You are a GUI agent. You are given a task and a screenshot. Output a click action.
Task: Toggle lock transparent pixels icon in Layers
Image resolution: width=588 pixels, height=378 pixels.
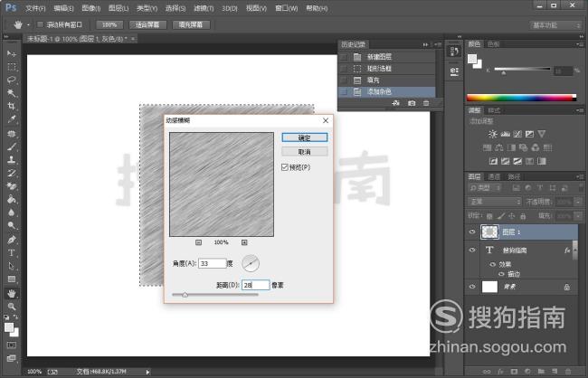[x=489, y=216]
